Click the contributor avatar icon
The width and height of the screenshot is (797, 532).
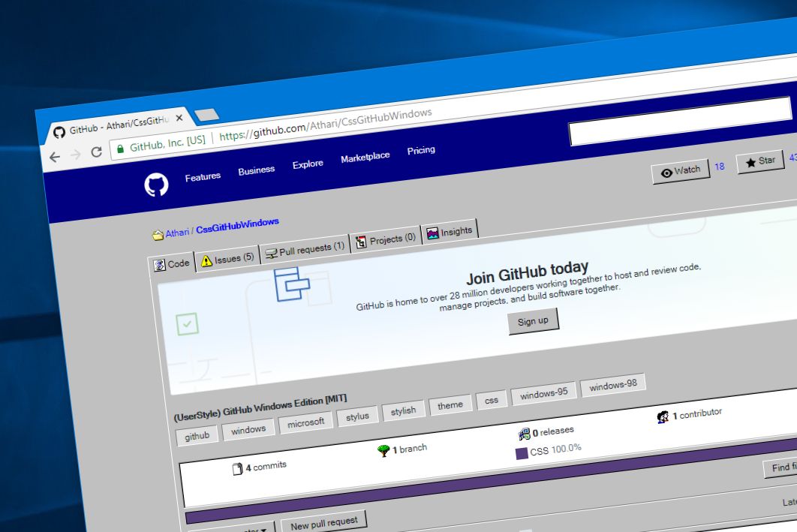click(663, 417)
